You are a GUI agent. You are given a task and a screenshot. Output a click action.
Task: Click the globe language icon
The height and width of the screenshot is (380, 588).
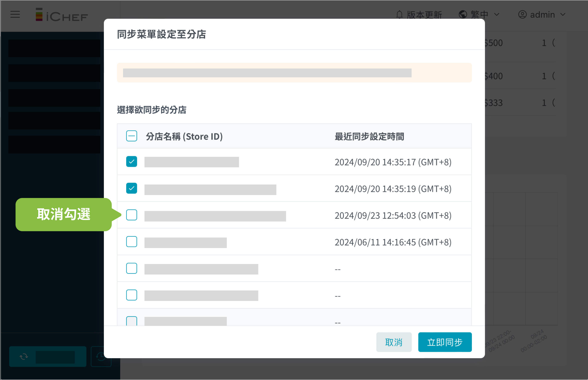coord(463,15)
